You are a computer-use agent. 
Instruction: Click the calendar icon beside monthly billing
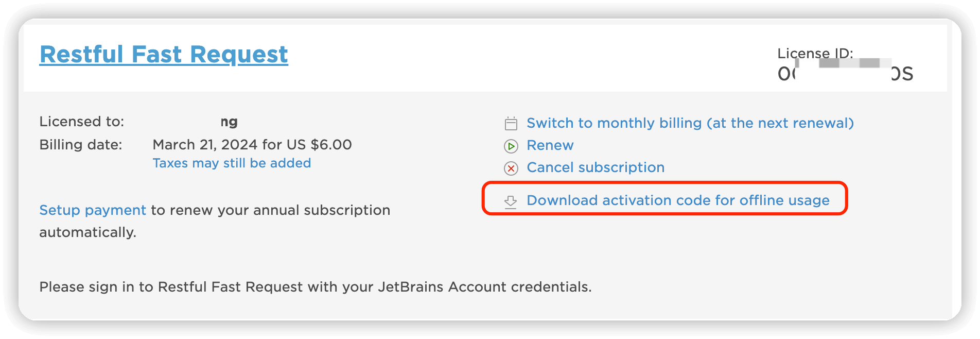tap(511, 124)
